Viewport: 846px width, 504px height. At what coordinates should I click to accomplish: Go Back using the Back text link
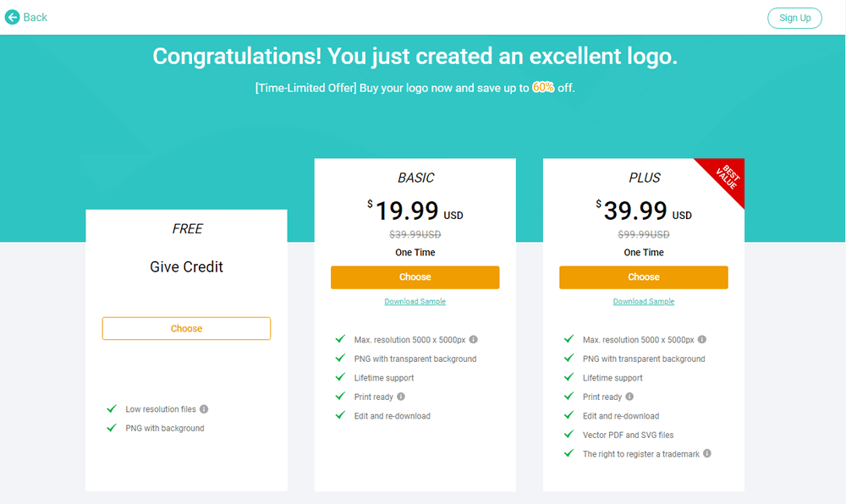tap(35, 17)
